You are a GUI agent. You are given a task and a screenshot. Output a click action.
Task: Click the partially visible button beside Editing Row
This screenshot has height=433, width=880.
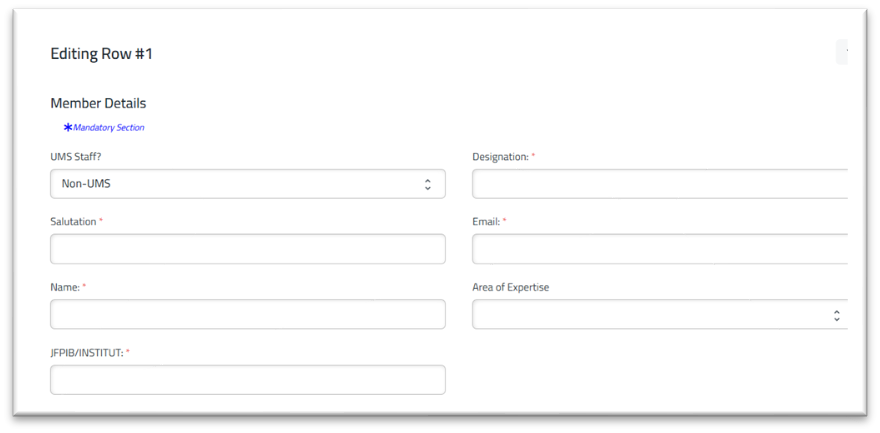point(841,52)
